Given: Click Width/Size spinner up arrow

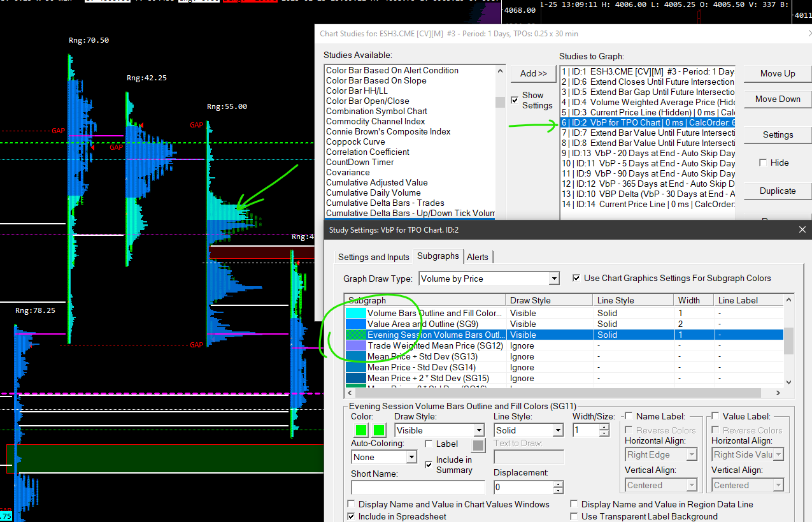Looking at the screenshot, I should point(604,427).
